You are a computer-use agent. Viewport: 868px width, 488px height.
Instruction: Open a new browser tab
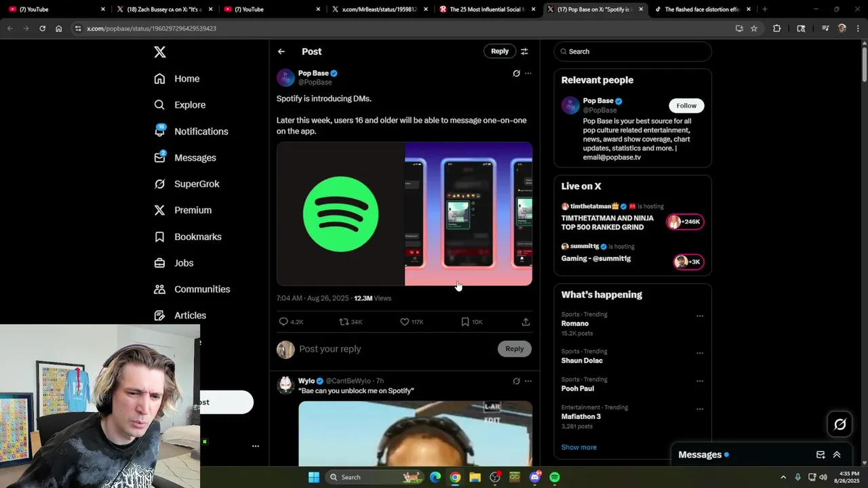point(765,9)
